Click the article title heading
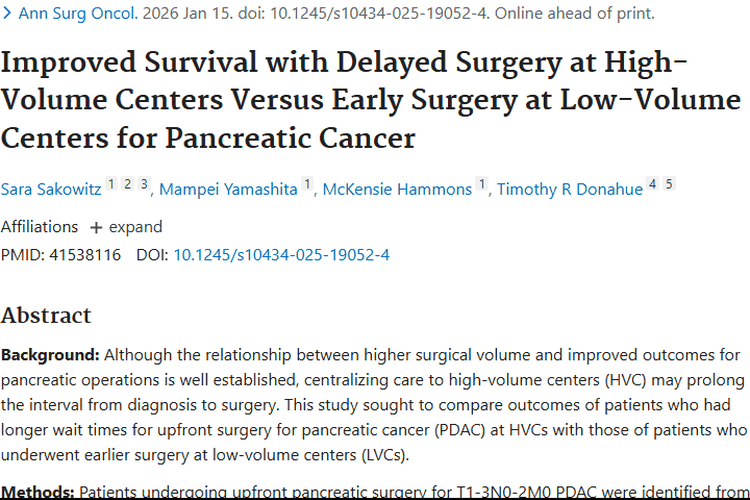The width and height of the screenshot is (750, 500). coord(371,100)
